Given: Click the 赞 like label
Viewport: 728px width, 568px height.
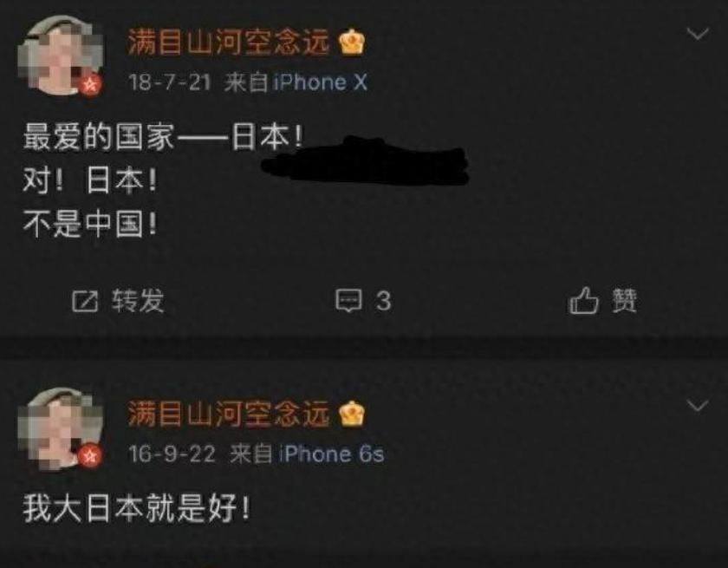Looking at the screenshot, I should 625,301.
